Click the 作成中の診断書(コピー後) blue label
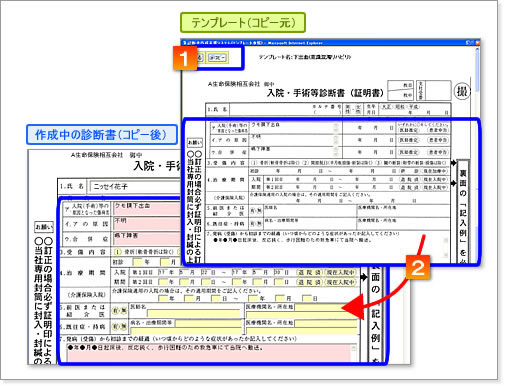 tap(102, 135)
